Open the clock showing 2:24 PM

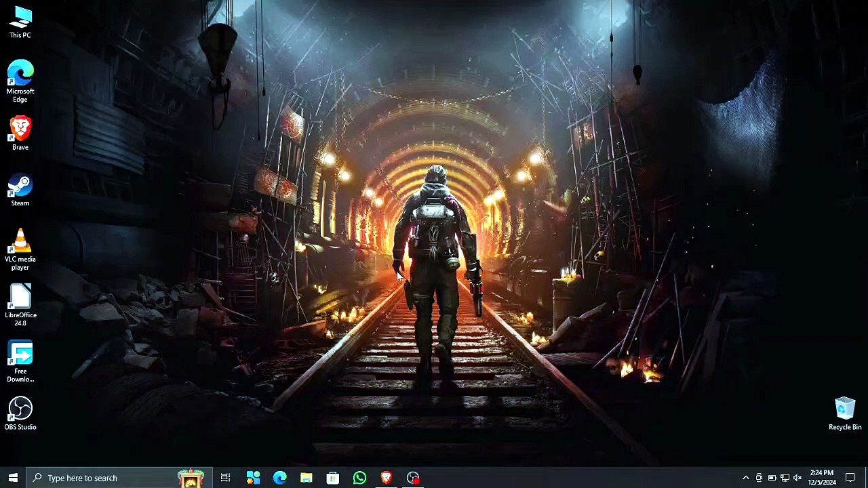tap(822, 478)
